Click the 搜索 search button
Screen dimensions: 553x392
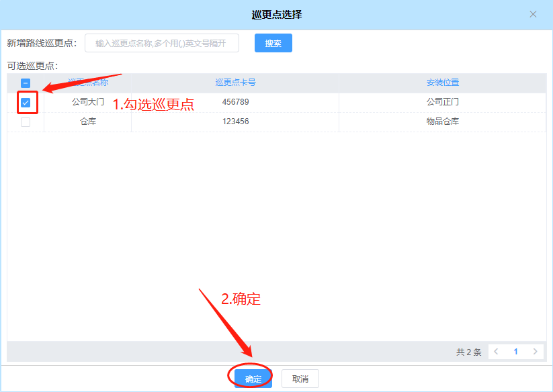[273, 42]
